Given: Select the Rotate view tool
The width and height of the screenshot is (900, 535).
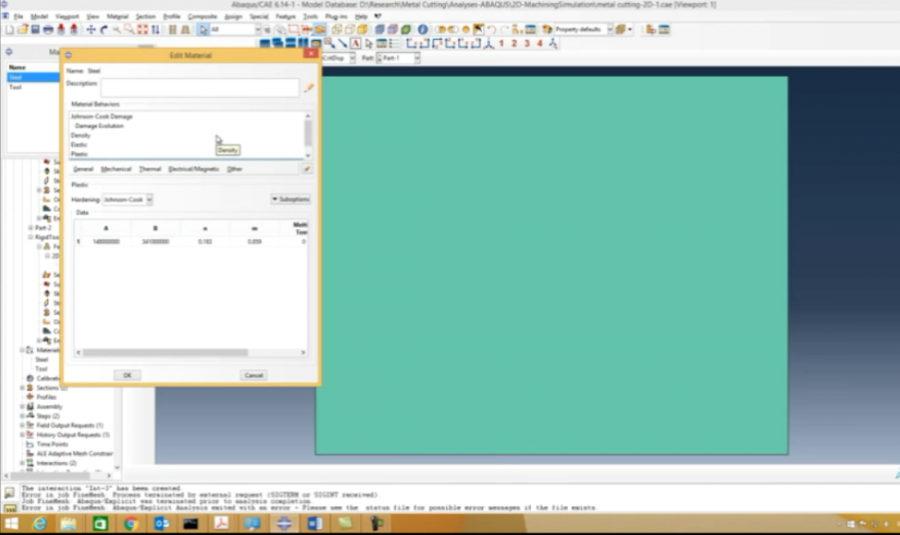Looking at the screenshot, I should 104,29.
